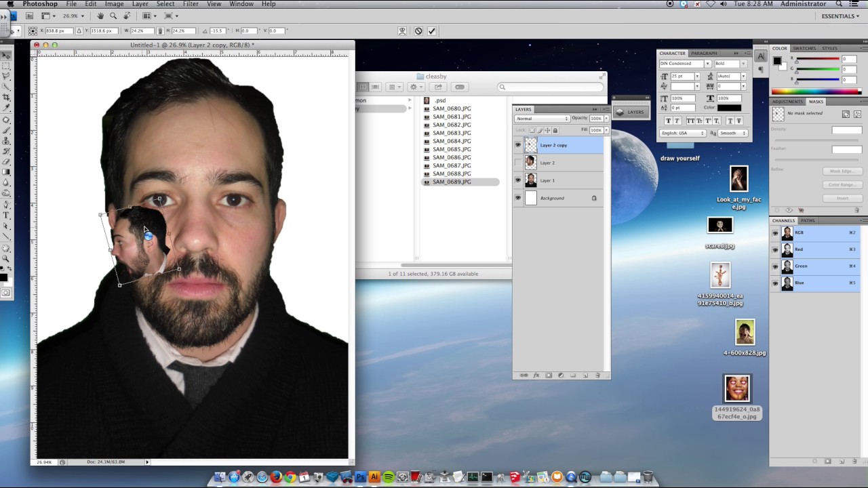Switch to the Paths tab
The width and height of the screenshot is (868, 488).
coord(808,220)
